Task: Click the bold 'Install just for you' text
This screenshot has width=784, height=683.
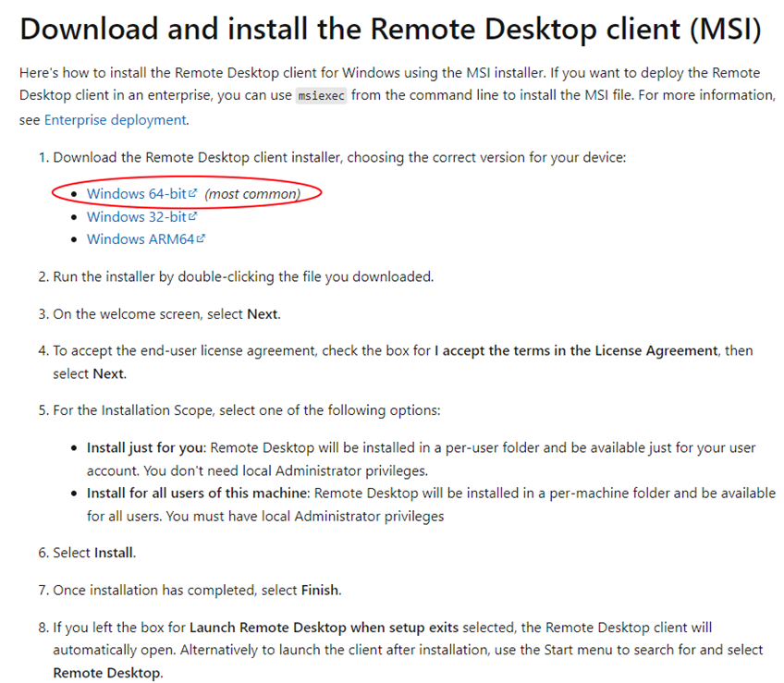Action: (146, 447)
